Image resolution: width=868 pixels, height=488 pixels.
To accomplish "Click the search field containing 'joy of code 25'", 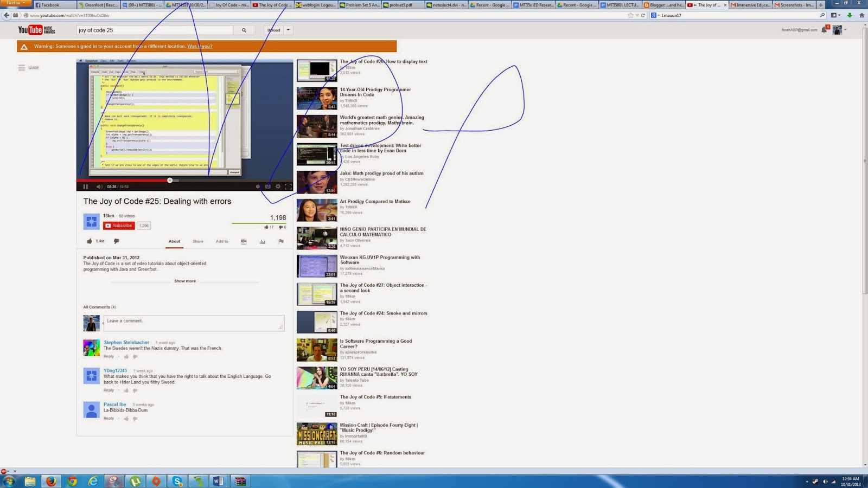I will pyautogui.click(x=155, y=30).
